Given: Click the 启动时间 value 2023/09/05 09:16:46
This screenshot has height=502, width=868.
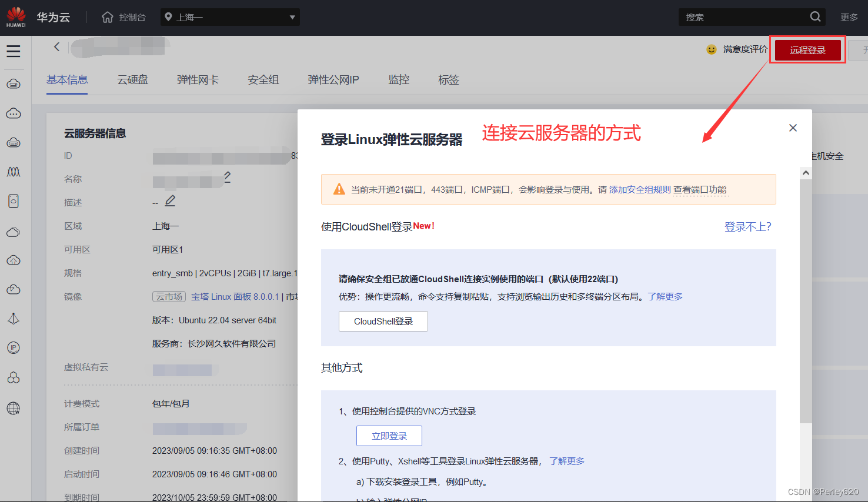Looking at the screenshot, I should point(215,474).
